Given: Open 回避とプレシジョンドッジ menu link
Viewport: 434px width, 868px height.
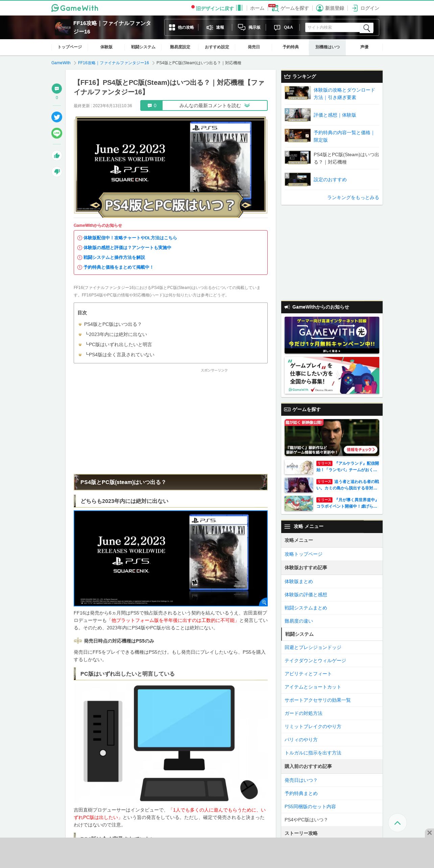Looking at the screenshot, I should pos(332,647).
